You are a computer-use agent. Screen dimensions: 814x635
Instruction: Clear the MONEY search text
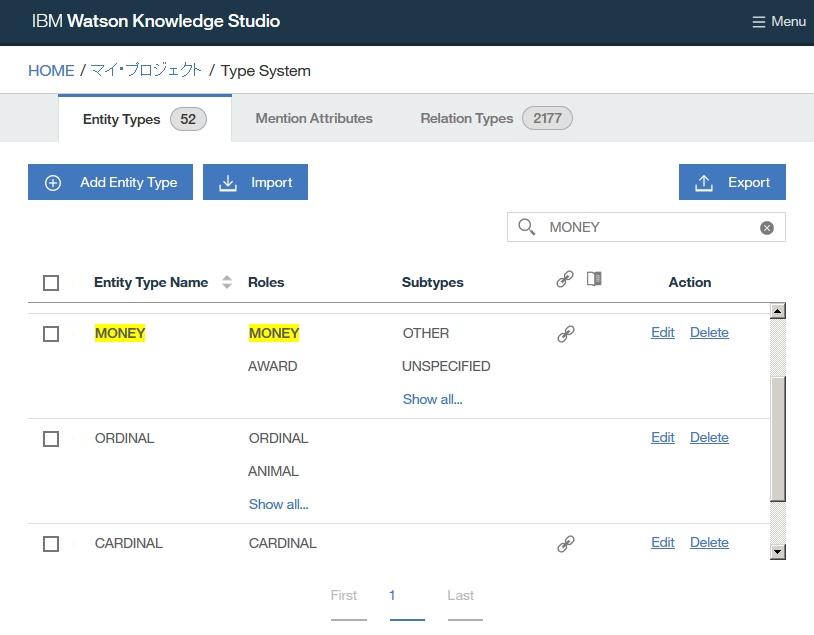point(767,228)
